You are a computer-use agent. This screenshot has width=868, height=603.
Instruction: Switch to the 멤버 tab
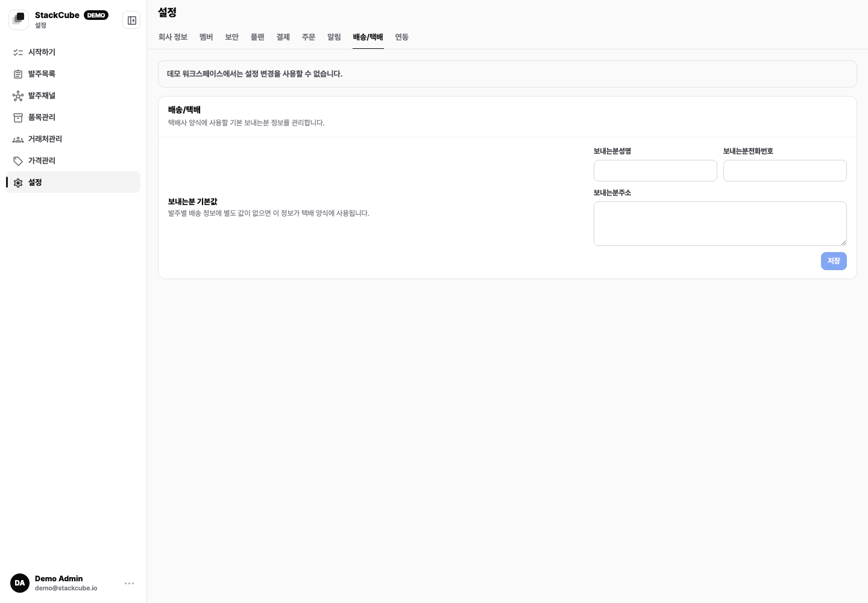[206, 37]
